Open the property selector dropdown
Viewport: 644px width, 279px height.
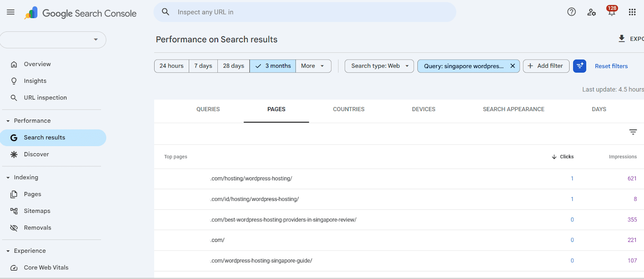click(53, 39)
